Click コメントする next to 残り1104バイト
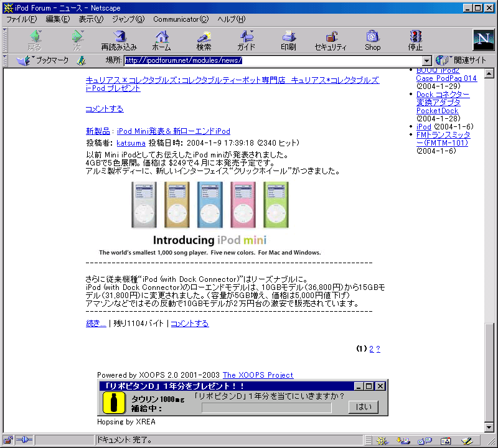Screen dimensions: 498x448 coord(190,324)
